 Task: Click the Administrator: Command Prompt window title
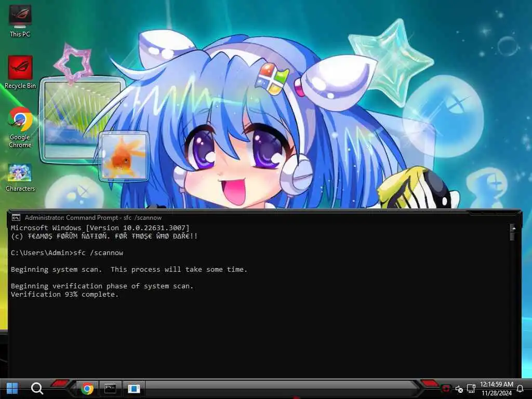click(93, 218)
